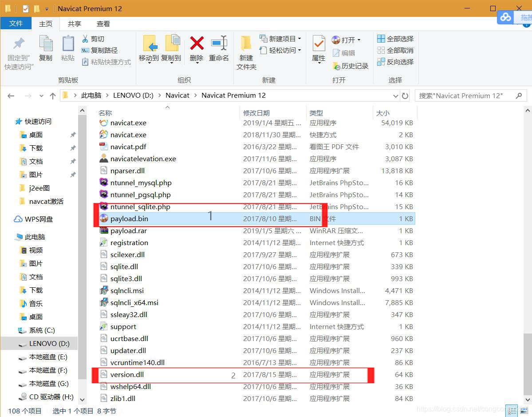Viewport: 532px width, 417px height.
Task: Click Navicat in the address breadcrumb
Action: pyautogui.click(x=177, y=95)
